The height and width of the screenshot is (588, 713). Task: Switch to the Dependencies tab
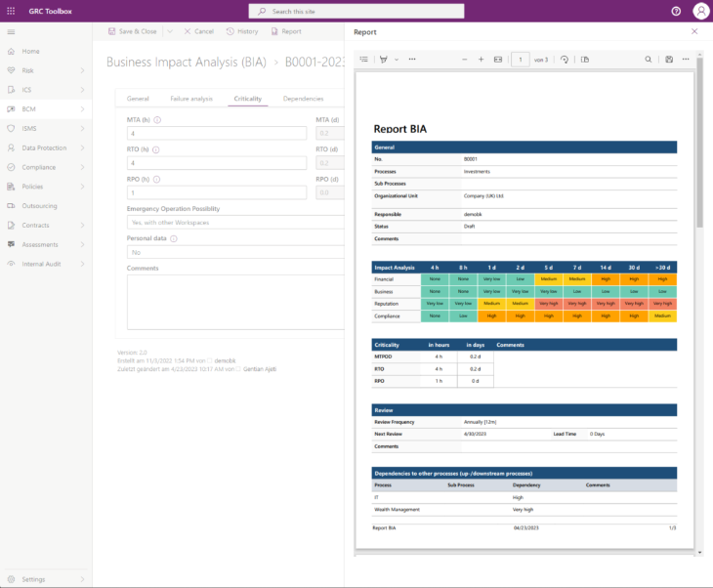tap(303, 99)
